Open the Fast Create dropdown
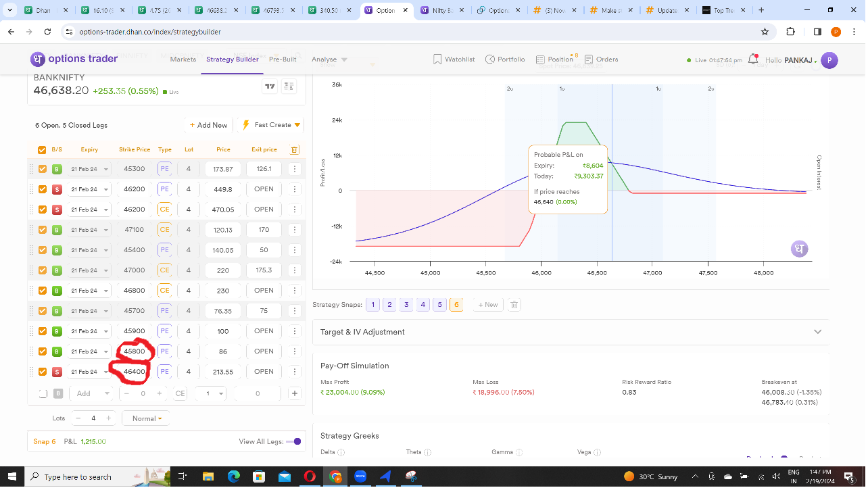 click(272, 125)
